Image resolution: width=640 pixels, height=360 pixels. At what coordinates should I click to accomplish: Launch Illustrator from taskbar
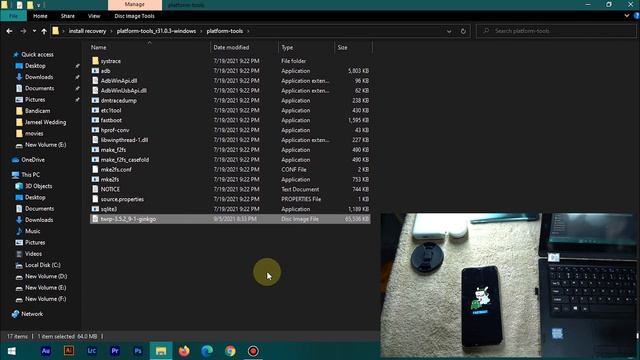pyautogui.click(x=69, y=351)
